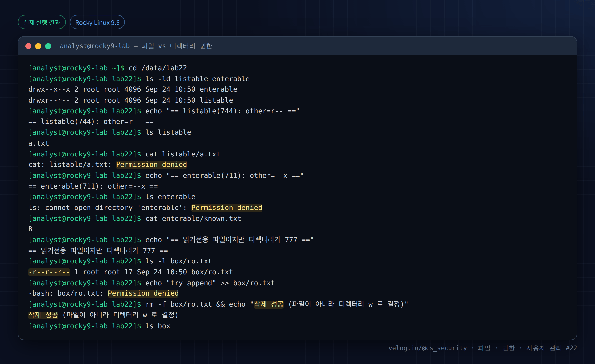
Task: Click the footer 'velog.io/@cs_security' text
Action: (428, 348)
